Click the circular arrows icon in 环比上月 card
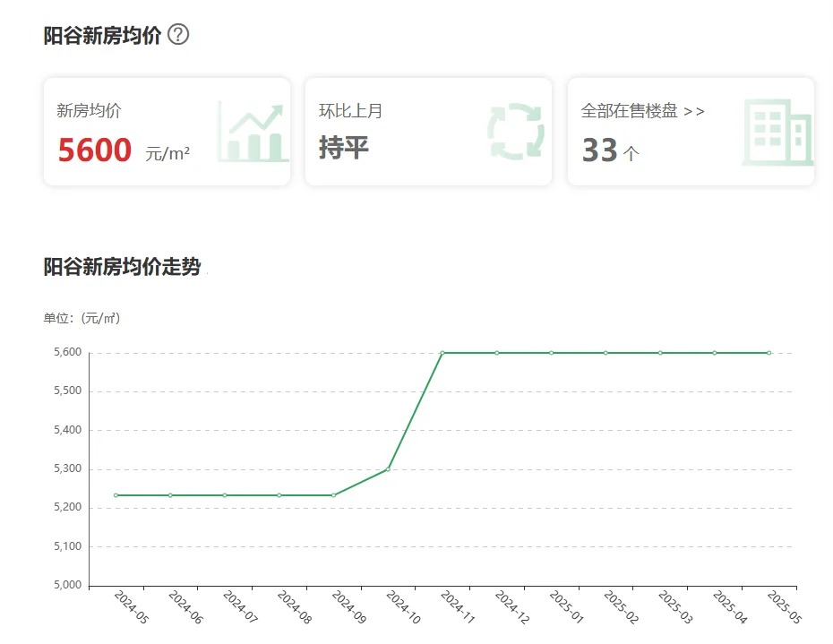 click(516, 133)
